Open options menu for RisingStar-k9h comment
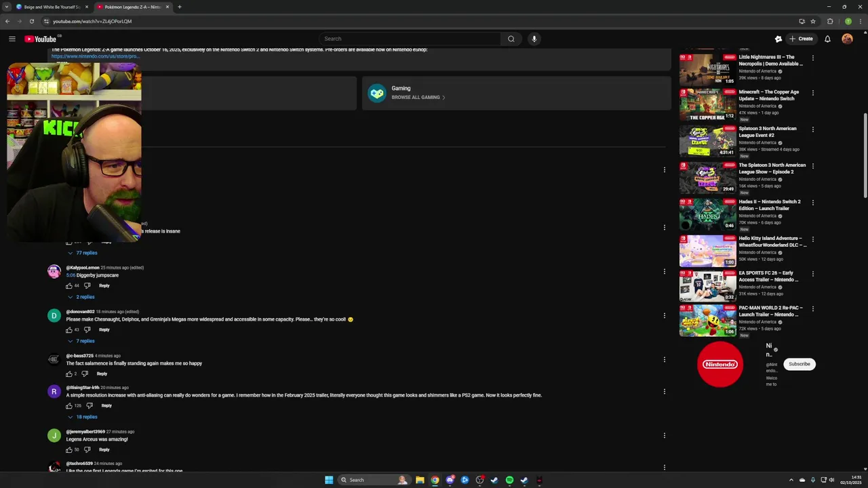 tap(665, 392)
